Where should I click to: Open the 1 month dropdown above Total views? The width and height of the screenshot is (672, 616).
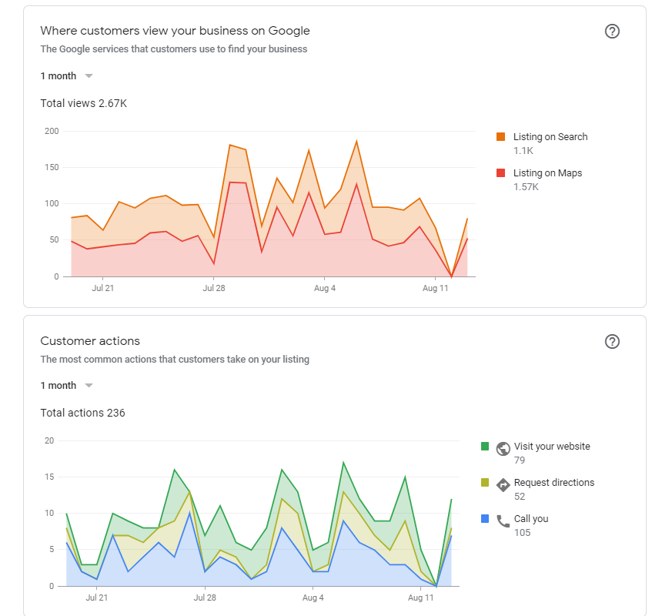pyautogui.click(x=67, y=76)
